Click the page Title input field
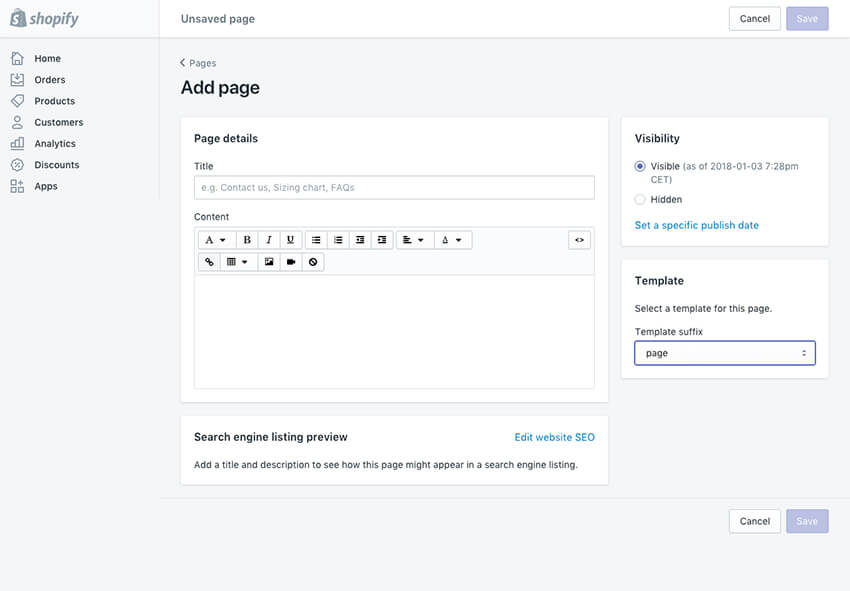 394,187
